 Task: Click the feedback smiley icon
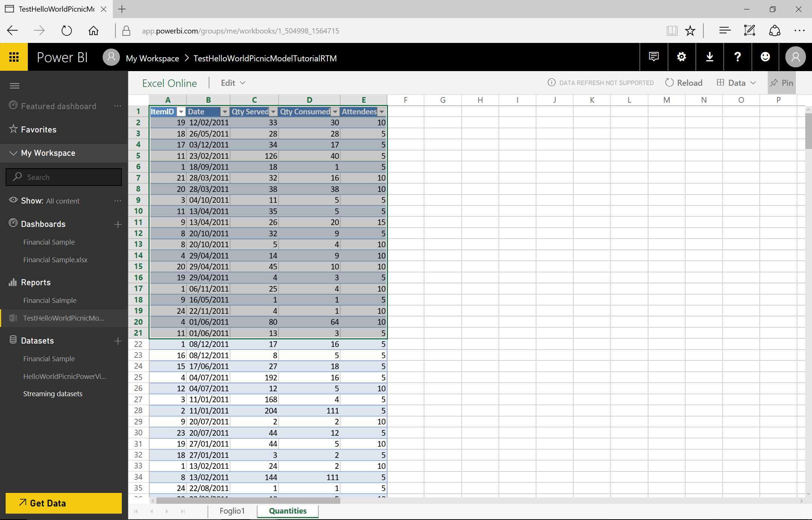[765, 57]
